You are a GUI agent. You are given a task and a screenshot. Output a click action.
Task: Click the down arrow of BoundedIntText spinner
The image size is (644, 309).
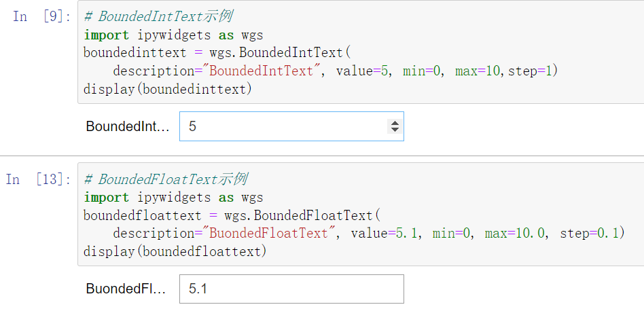pyautogui.click(x=394, y=130)
